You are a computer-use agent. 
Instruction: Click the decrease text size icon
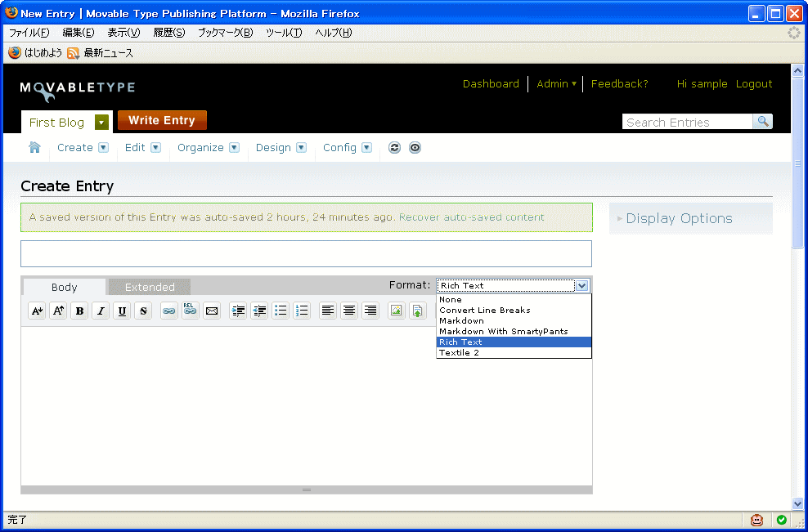(x=37, y=311)
